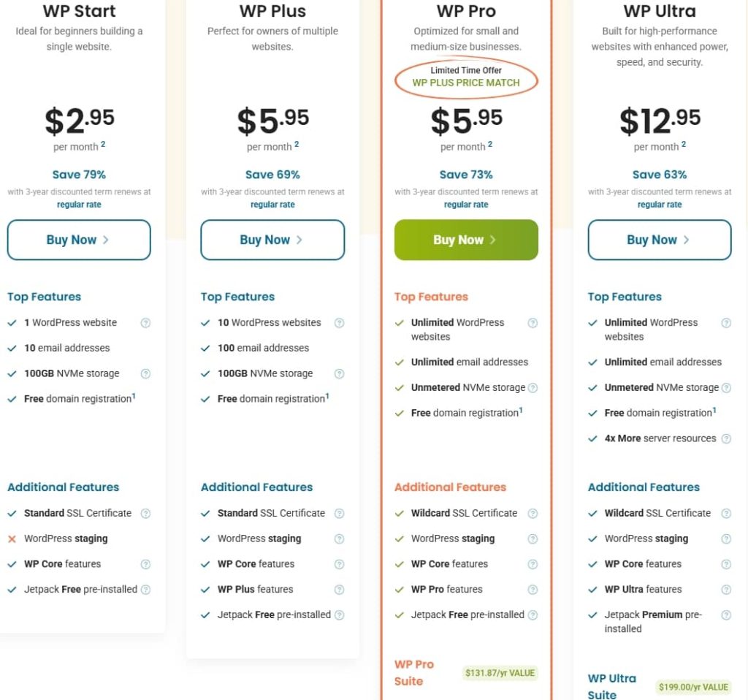This screenshot has height=700, width=748.
Task: Click Buy Now for WP Start plan
Action: coord(79,240)
